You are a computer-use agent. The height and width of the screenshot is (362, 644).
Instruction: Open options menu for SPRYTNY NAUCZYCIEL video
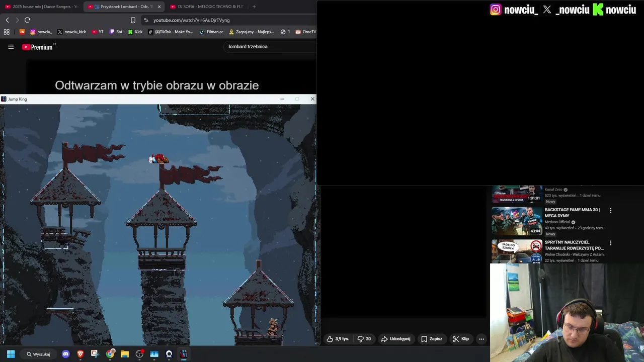(x=611, y=243)
